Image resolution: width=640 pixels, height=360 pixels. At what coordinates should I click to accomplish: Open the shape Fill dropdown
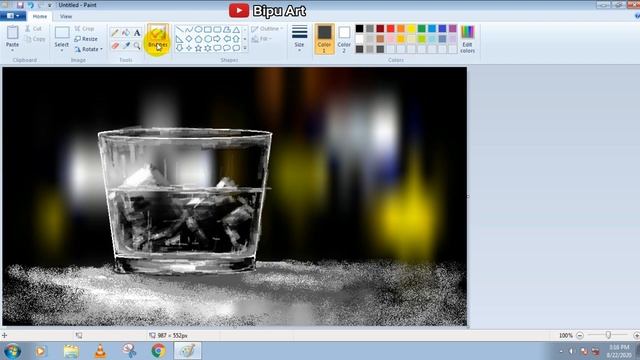tap(261, 39)
